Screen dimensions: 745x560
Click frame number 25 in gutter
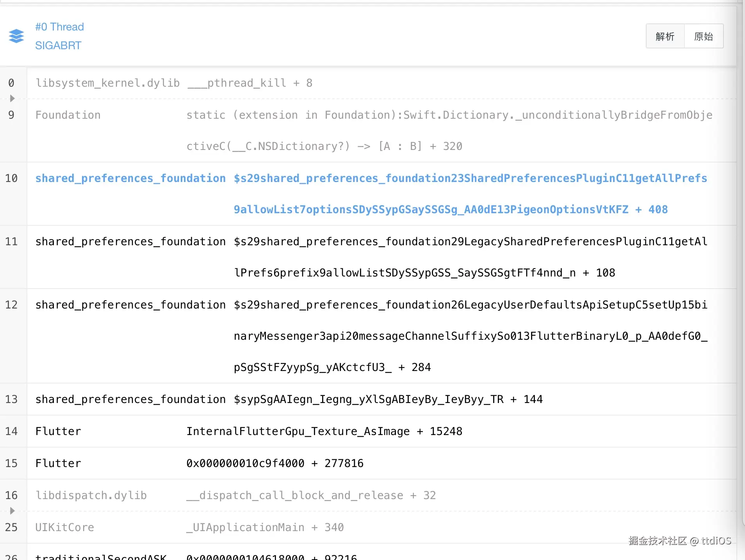point(11,527)
